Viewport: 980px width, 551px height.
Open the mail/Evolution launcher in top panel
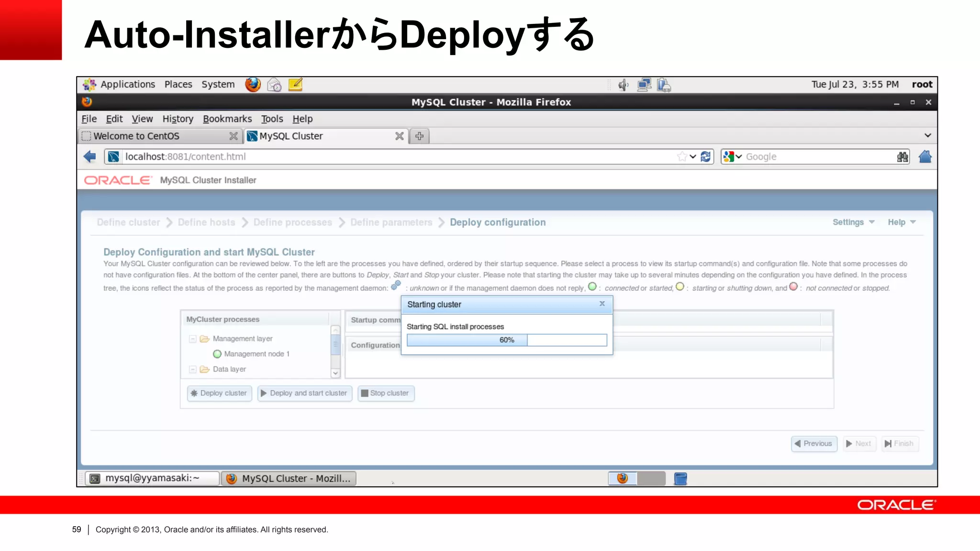tap(274, 85)
